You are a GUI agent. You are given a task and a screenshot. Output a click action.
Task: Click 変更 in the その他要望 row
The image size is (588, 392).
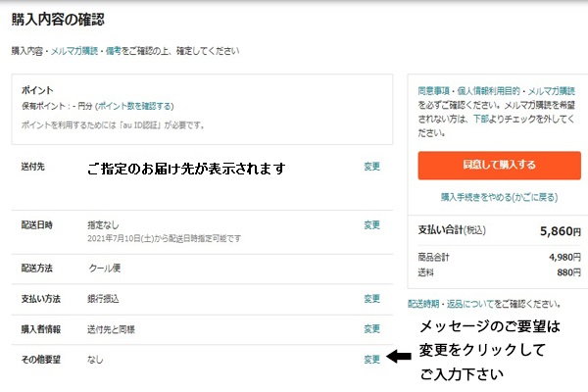coord(371,360)
